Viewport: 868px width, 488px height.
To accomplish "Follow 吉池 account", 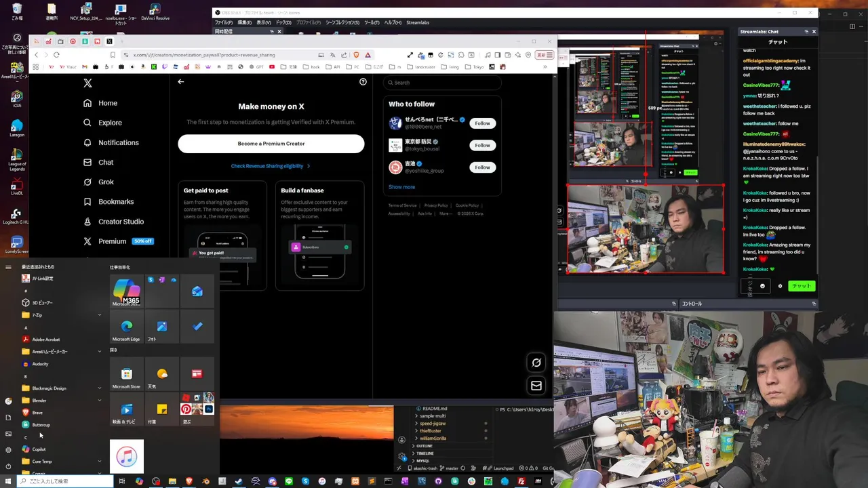I will tap(482, 167).
